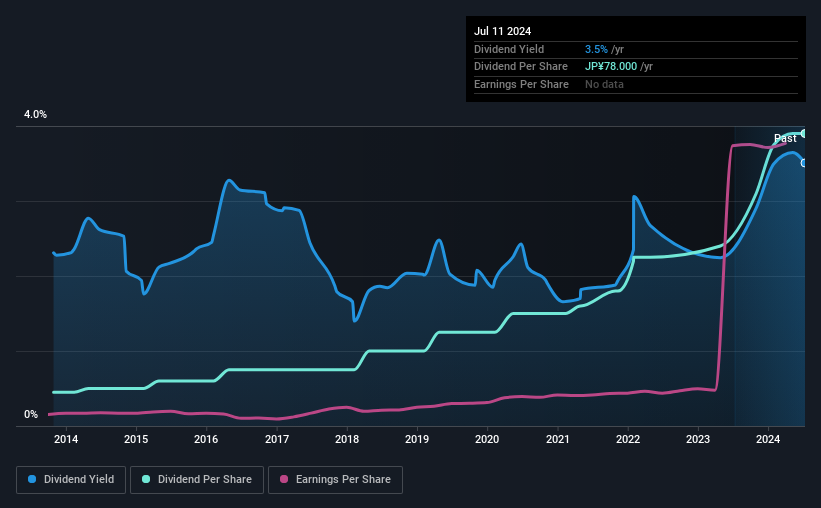Select the 2020 x-axis label
This screenshot has width=821, height=508.
[x=487, y=439]
